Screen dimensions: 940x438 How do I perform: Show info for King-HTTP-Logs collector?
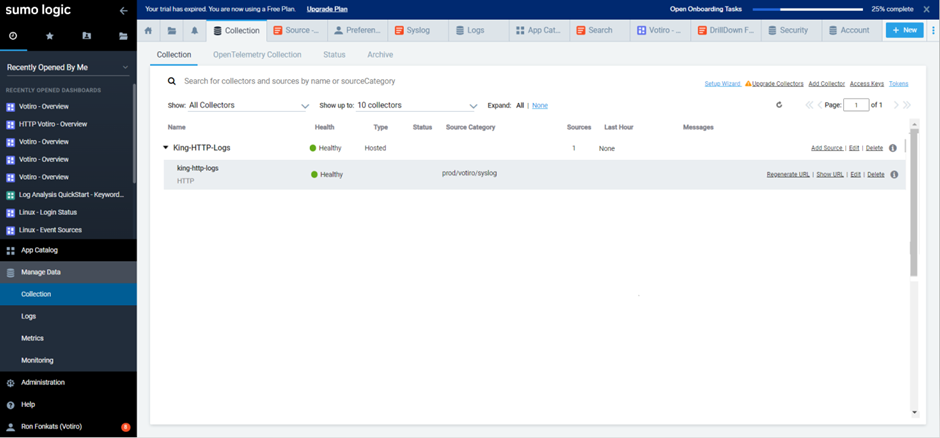(x=893, y=148)
